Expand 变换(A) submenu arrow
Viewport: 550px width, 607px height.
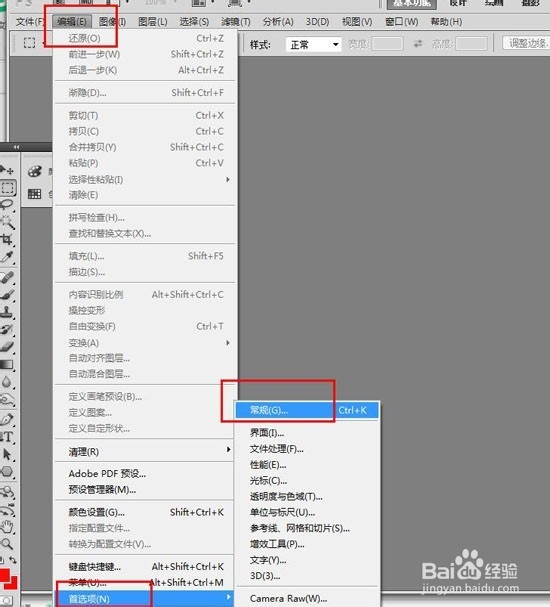pos(228,343)
